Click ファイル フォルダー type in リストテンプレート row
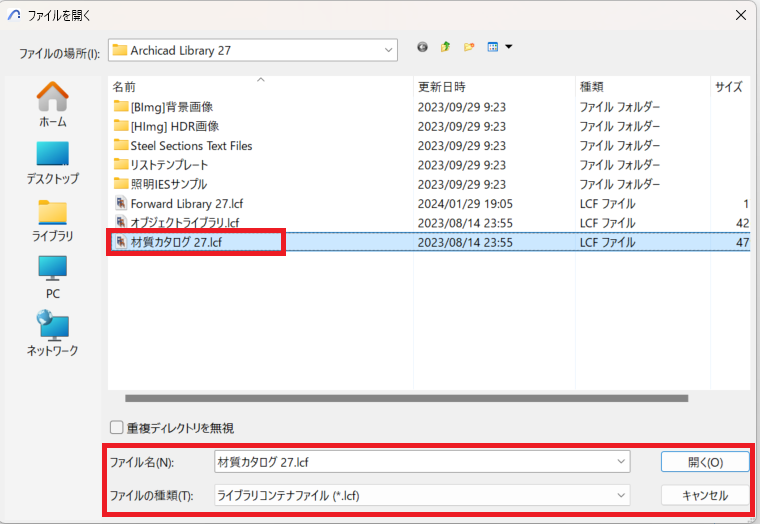Screen dimensions: 760x524 tap(620, 165)
